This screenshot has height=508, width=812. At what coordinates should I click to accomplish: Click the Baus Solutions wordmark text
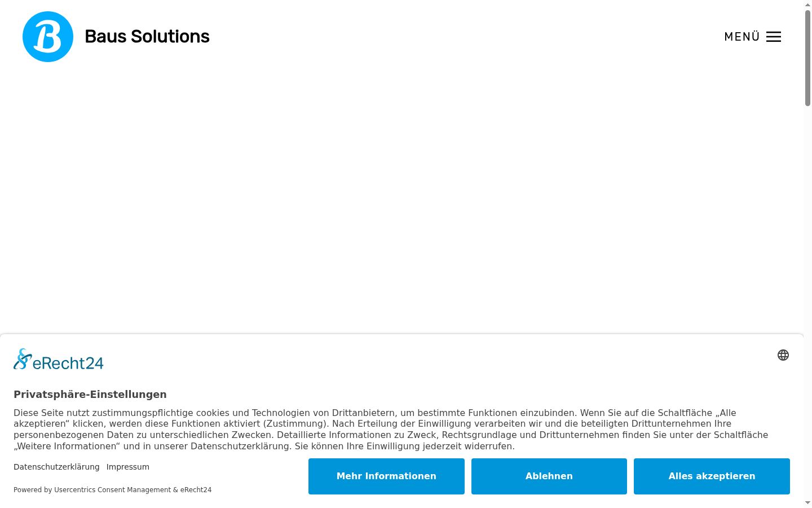[147, 37]
